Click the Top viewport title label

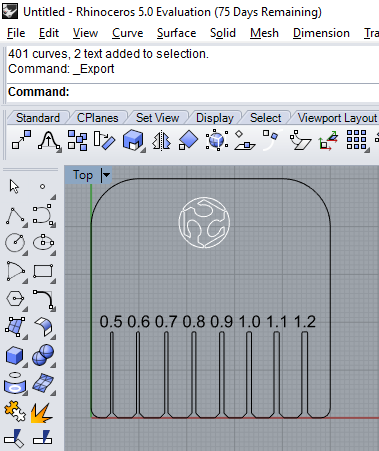[83, 175]
